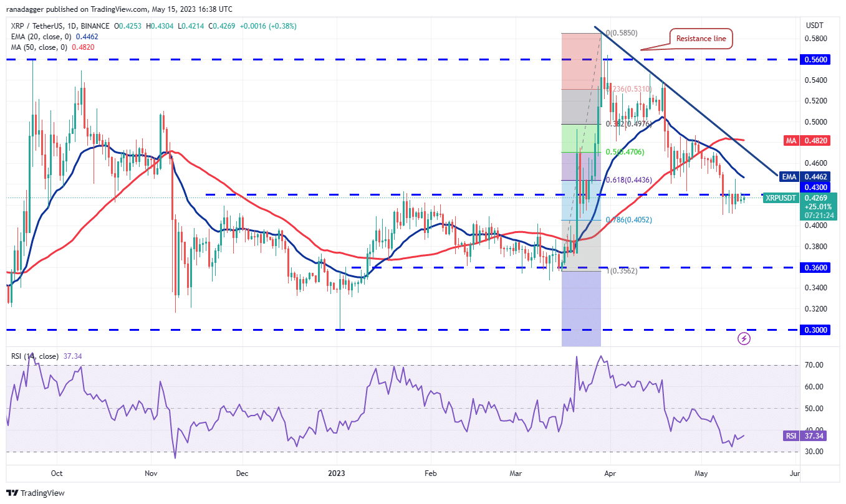
Task: Click the 2023 label on the time axis
Action: [x=337, y=474]
